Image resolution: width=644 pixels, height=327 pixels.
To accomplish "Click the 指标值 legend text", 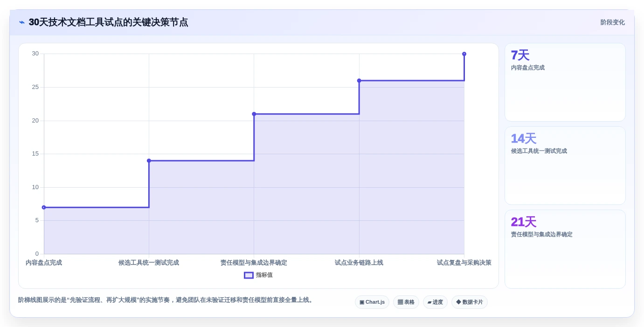I will [x=264, y=275].
